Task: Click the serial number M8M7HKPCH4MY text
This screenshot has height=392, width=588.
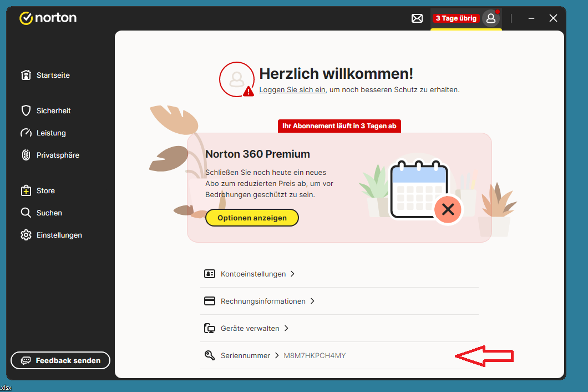Action: tap(315, 355)
